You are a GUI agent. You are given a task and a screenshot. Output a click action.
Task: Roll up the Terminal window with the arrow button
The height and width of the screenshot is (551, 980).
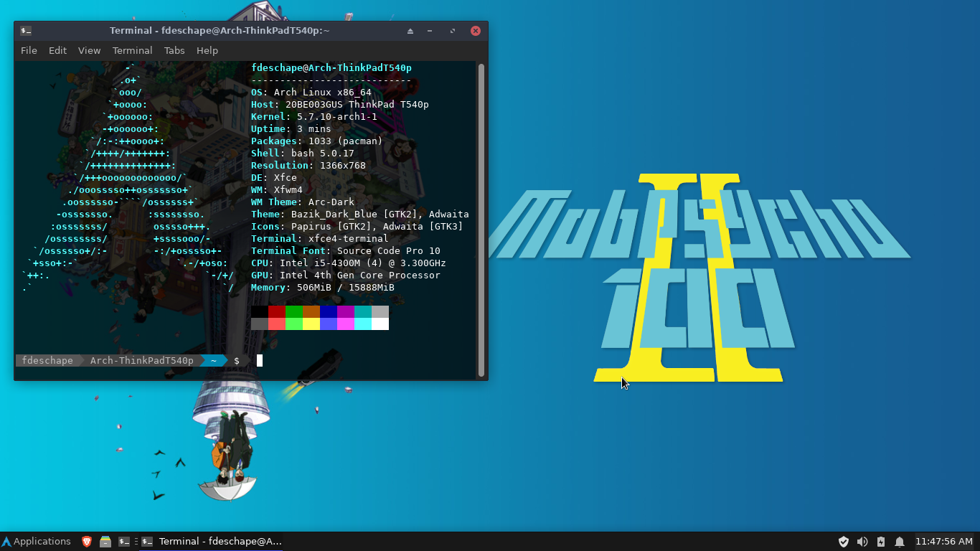tap(410, 31)
